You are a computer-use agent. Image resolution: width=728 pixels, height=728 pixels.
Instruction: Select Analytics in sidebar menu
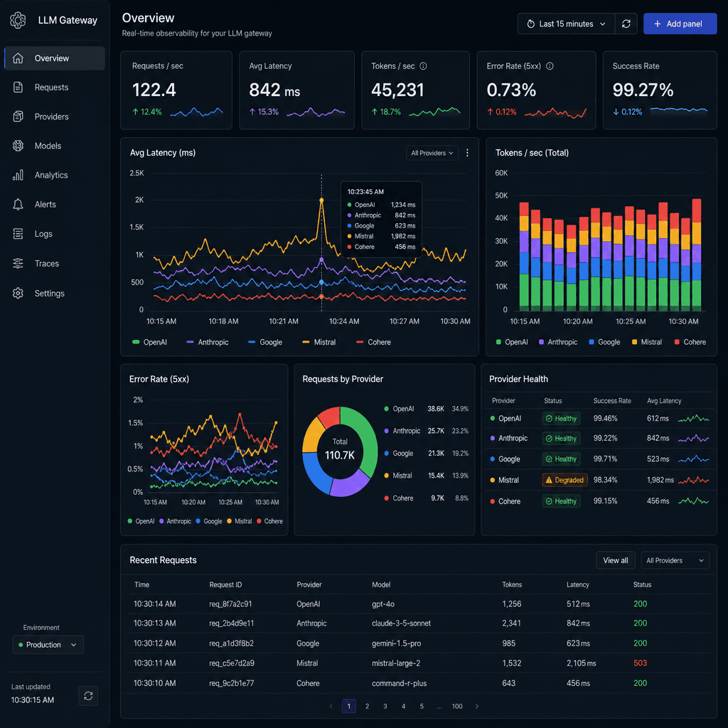[x=54, y=175]
